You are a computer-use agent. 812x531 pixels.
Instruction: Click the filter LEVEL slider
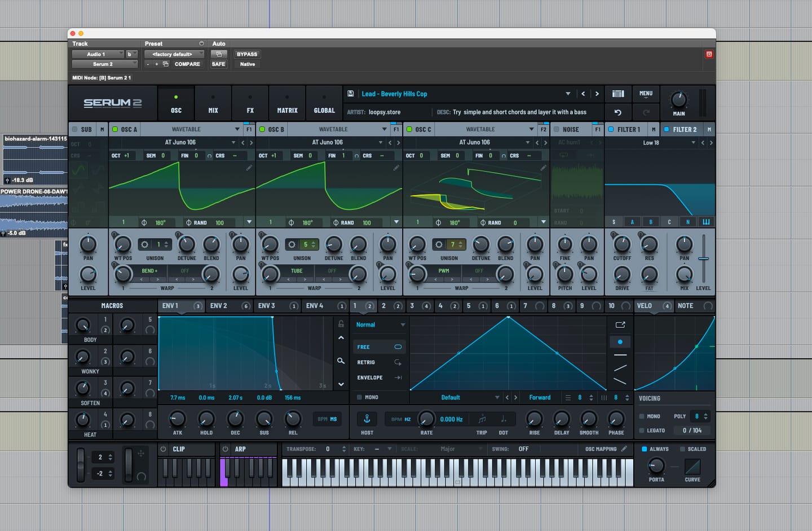coord(703,259)
